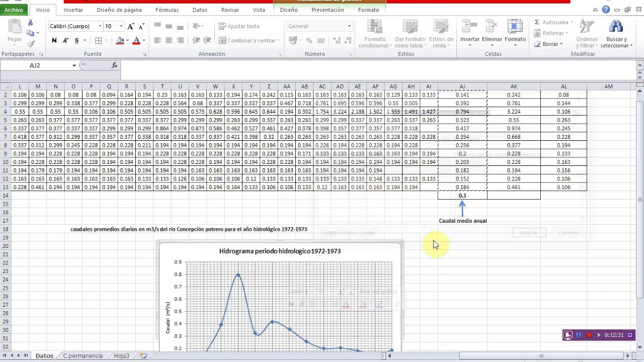This screenshot has width=644, height=362.
Task: Open the C.permanencia sheet tab
Action: [x=83, y=355]
